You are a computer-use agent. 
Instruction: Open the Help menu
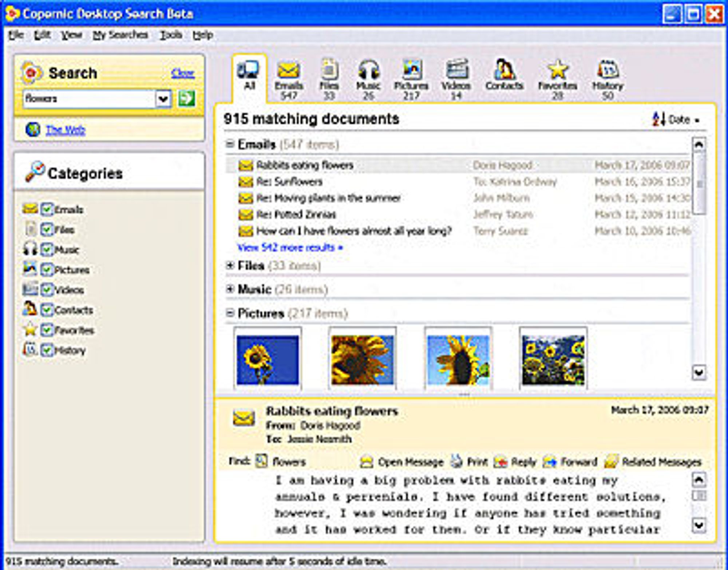pyautogui.click(x=203, y=35)
